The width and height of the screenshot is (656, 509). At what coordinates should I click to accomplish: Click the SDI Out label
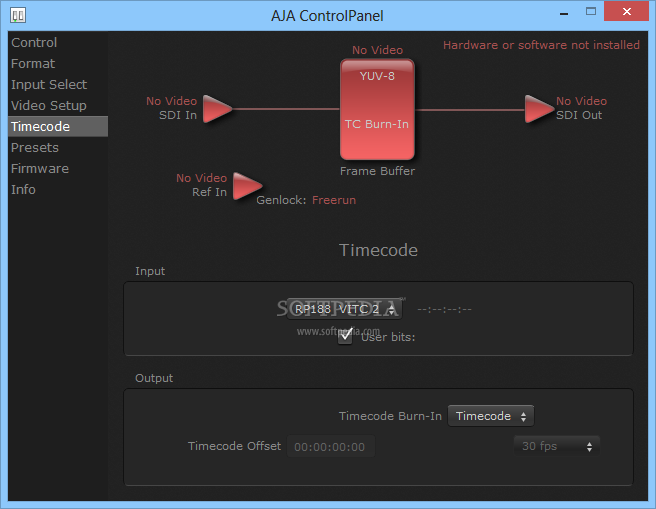(x=579, y=115)
